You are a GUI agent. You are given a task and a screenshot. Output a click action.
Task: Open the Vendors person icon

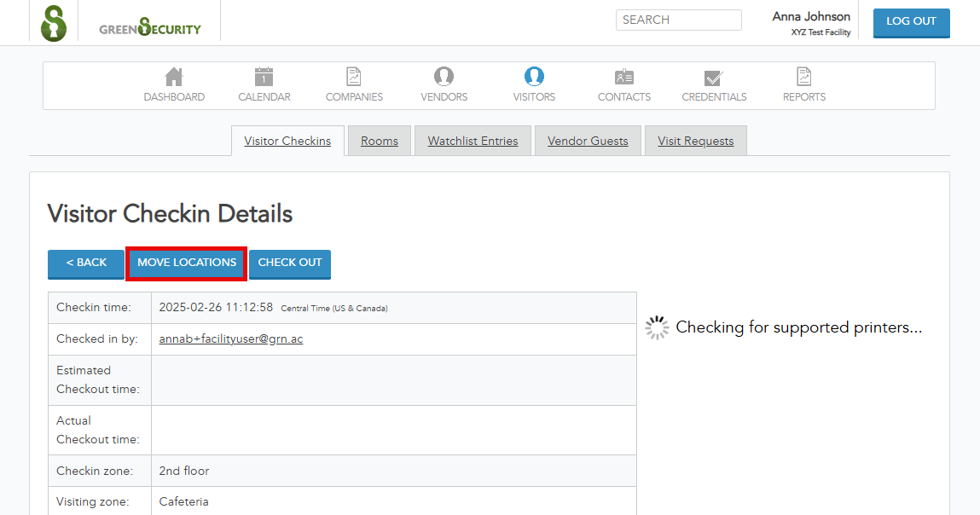click(444, 77)
